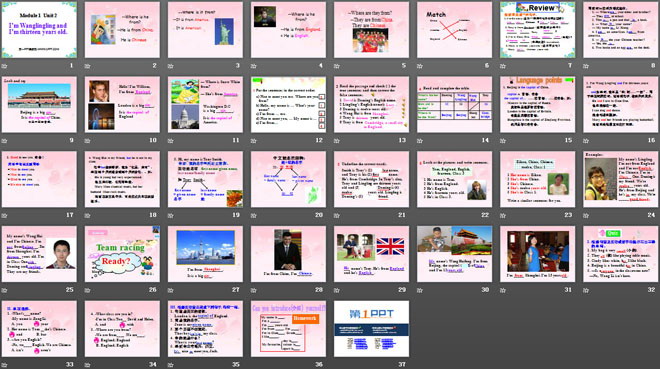This screenshot has width=660, height=369.
Task: Select slide 14, read and complete table
Action: [455, 105]
